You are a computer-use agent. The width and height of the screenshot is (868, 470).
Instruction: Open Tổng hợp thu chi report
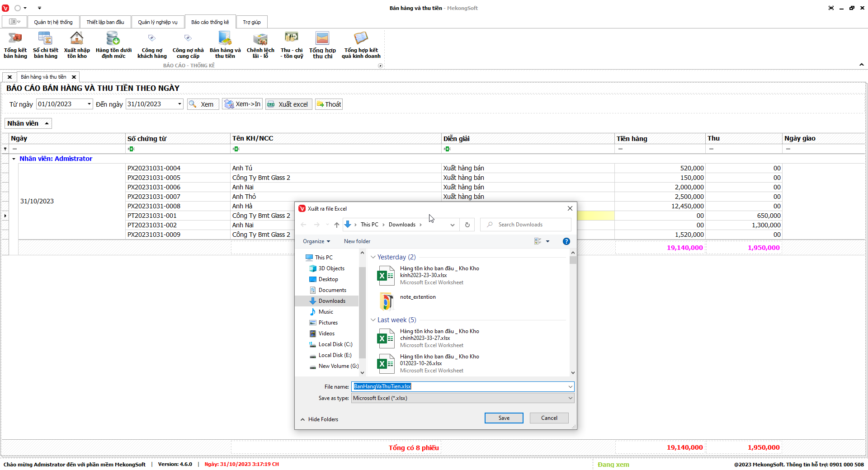coord(322,45)
